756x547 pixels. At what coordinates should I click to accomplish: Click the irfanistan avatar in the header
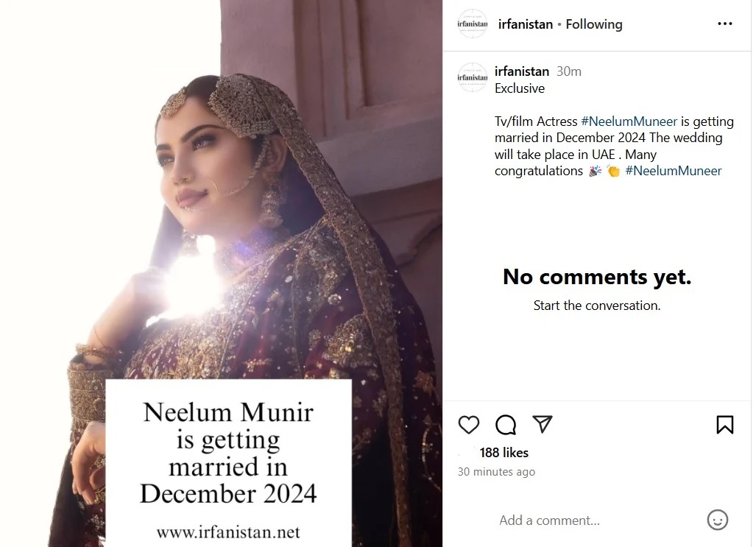473,24
